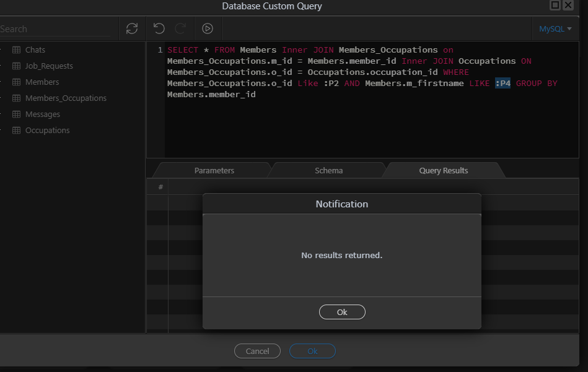
Task: Click the :P2 parameter in the query
Action: coord(331,83)
